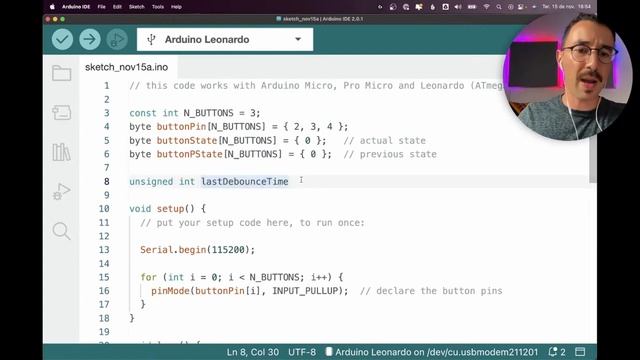Image resolution: width=640 pixels, height=360 pixels.
Task: Click the date and time in menu bar
Action: (566, 7)
